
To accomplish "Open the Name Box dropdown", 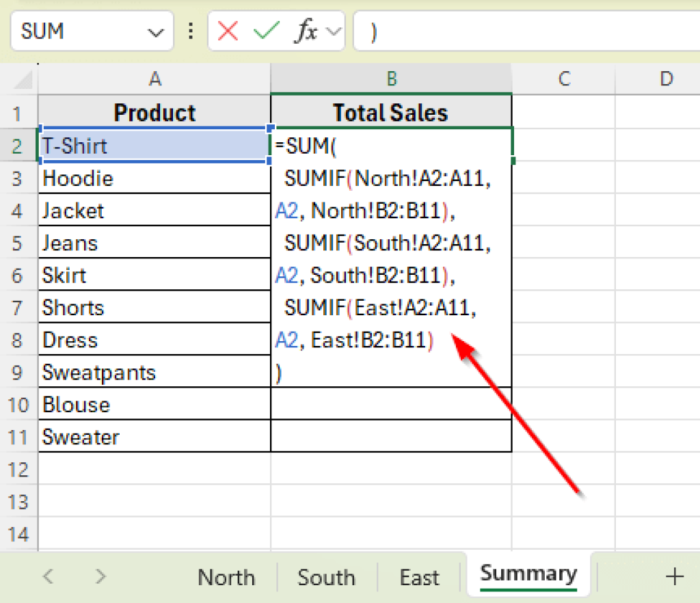I will (156, 31).
